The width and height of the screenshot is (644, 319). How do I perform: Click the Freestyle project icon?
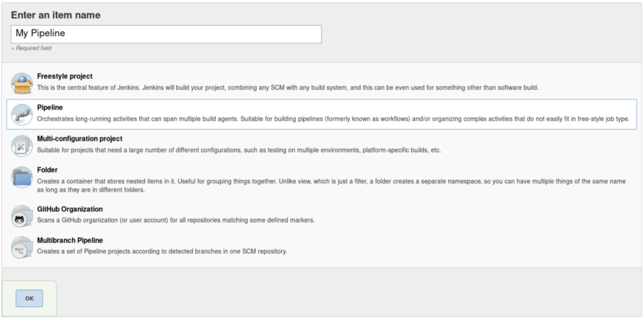(x=22, y=82)
